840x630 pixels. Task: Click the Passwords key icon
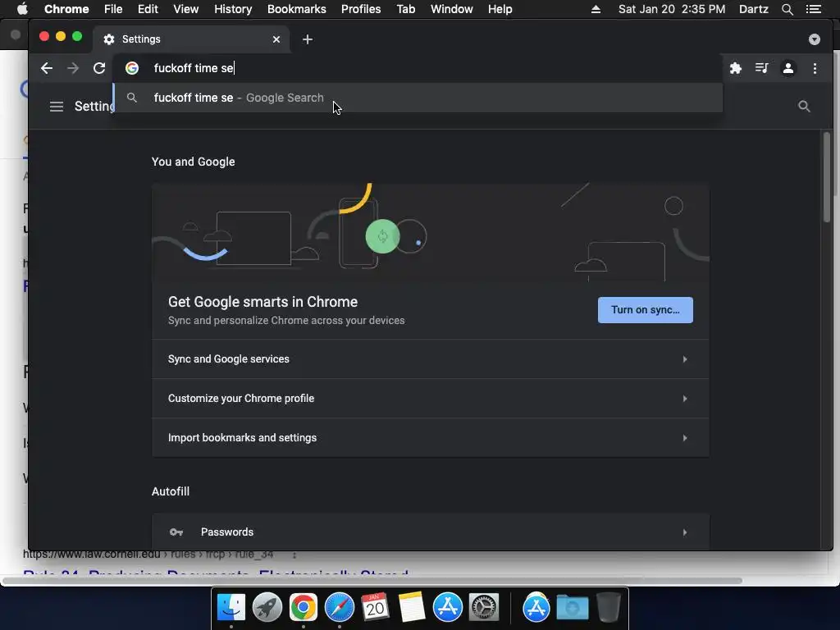(176, 532)
